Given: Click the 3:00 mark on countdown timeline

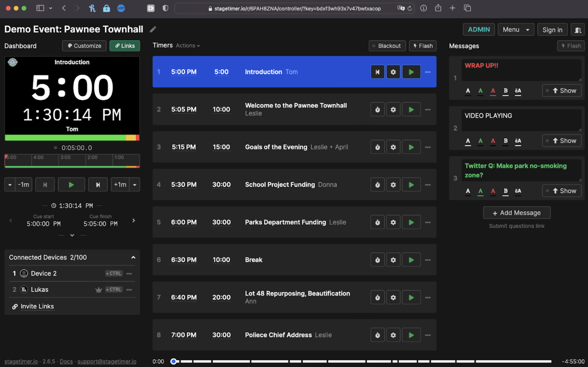Looking at the screenshot, I should pos(65,158).
